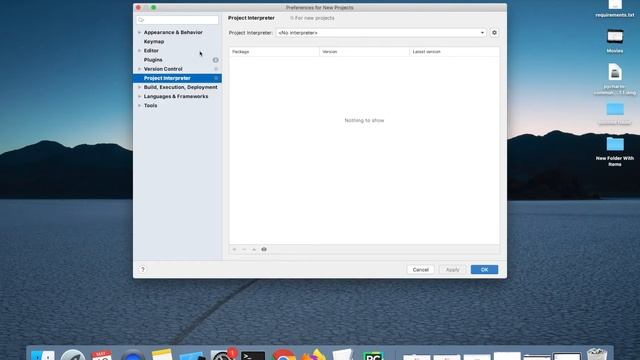Open the Trash from the dock
This screenshot has height=360, width=640.
(x=597, y=354)
